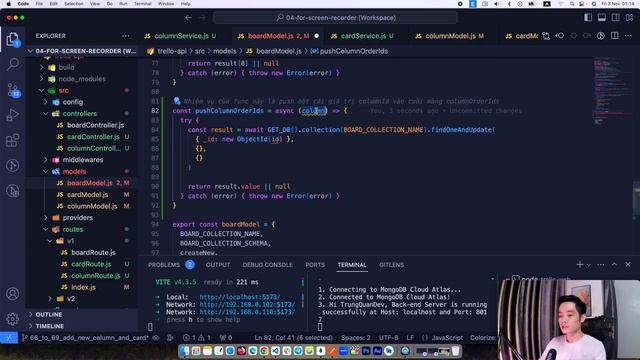
Task: Open the Terminal menu in macOS menu bar
Action: click(142, 4)
